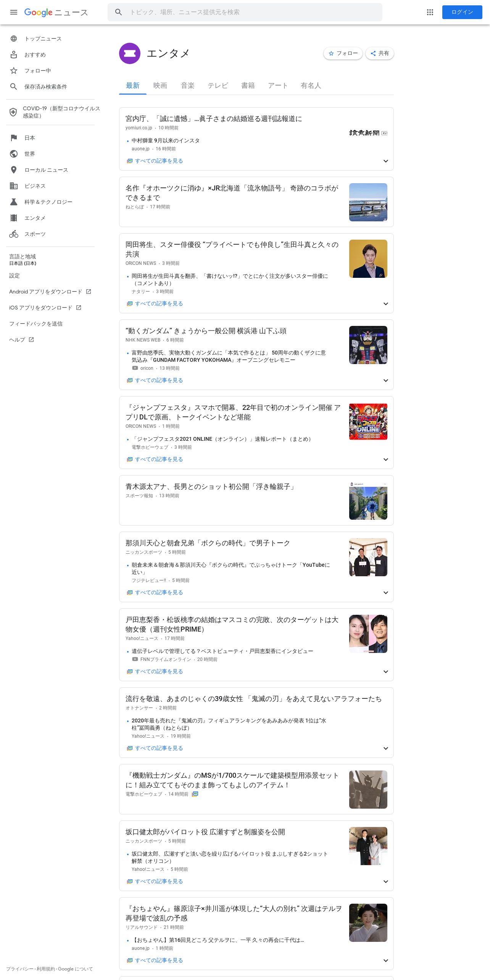Open the 流氷物語号 train thumbnail

pos(368,202)
